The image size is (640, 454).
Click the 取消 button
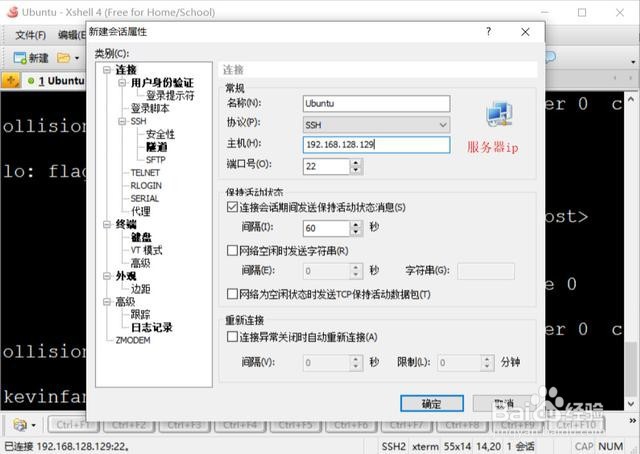point(504,403)
